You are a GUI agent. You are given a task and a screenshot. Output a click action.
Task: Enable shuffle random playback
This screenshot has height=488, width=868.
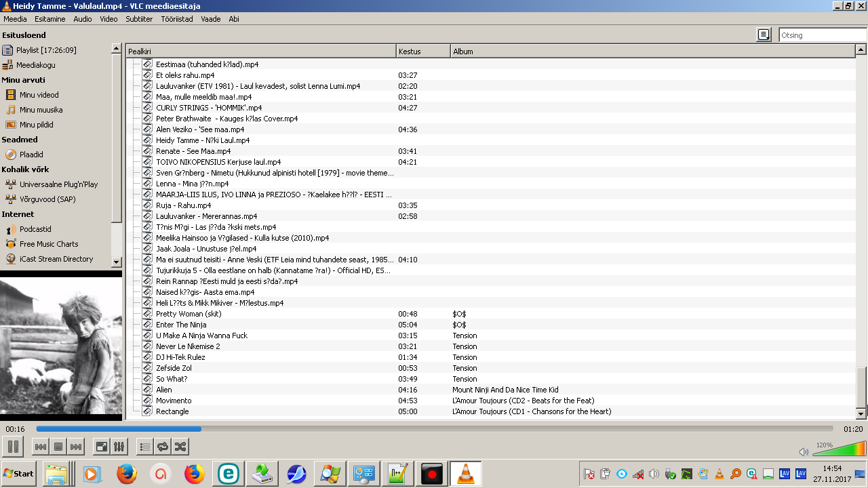pyautogui.click(x=180, y=447)
